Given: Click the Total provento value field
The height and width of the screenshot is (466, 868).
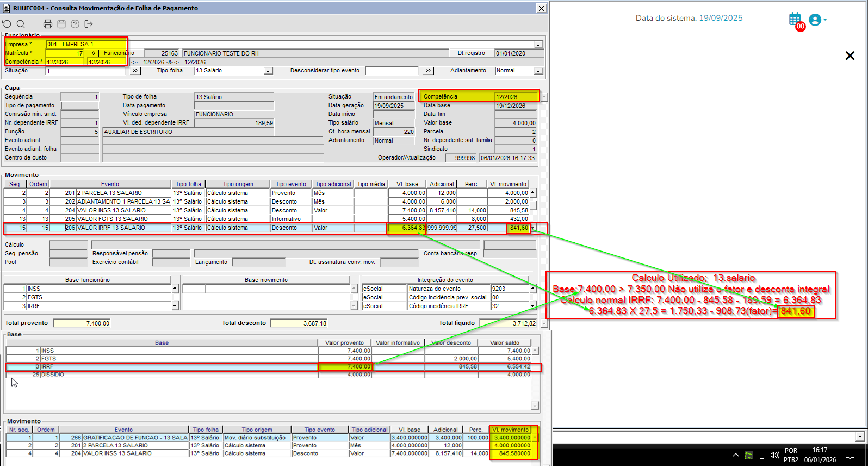Looking at the screenshot, I should [82, 323].
